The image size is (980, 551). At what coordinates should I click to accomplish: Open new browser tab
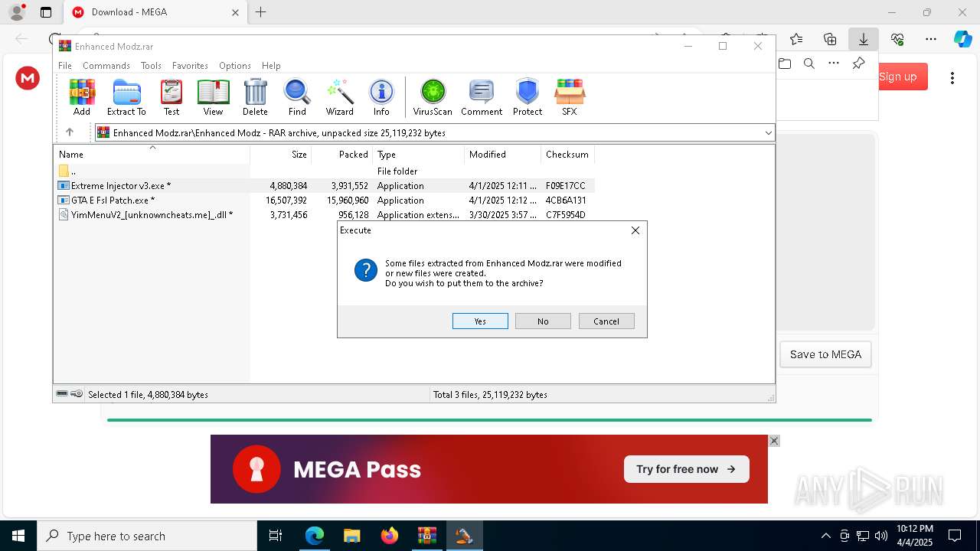[x=260, y=12]
